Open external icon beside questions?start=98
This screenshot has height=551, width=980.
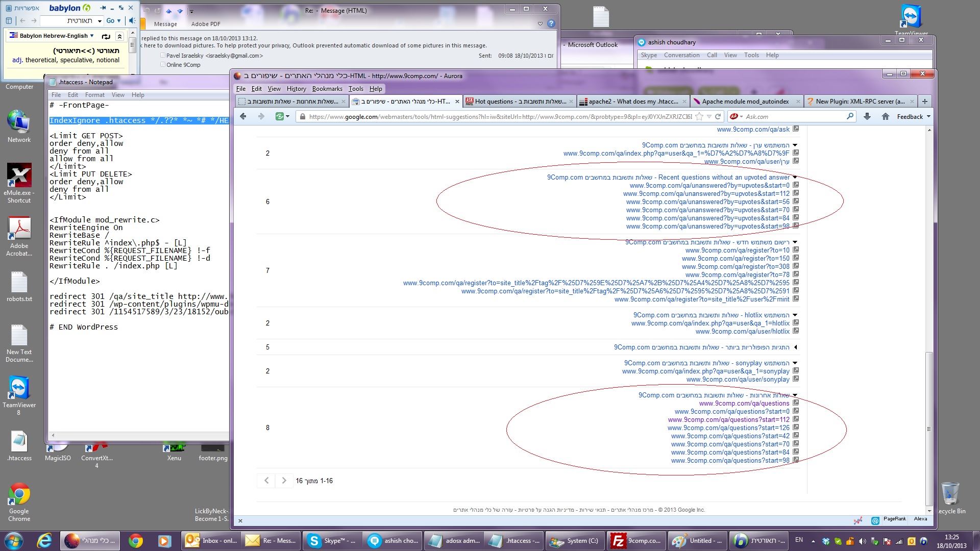click(x=796, y=460)
